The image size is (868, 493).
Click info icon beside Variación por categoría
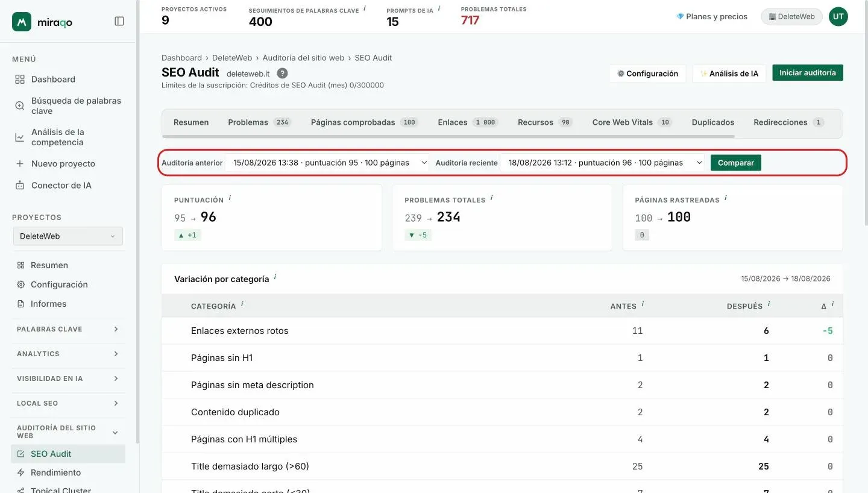(275, 277)
